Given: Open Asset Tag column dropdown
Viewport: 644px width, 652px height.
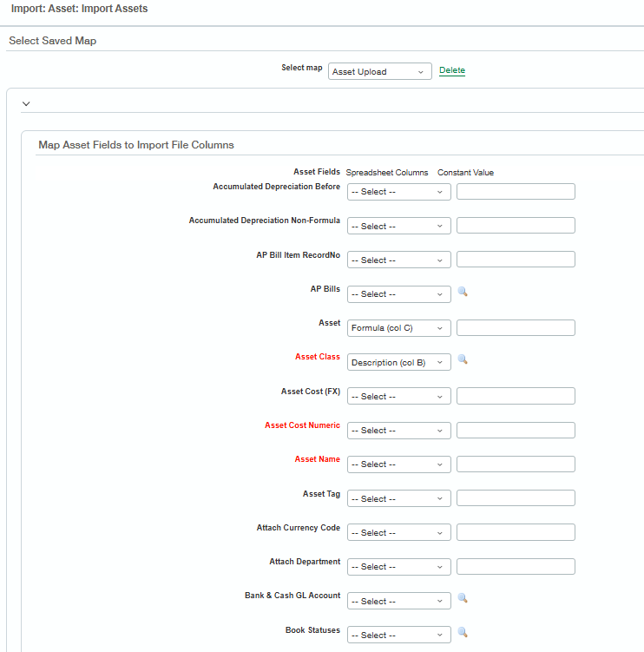Looking at the screenshot, I should (x=398, y=498).
